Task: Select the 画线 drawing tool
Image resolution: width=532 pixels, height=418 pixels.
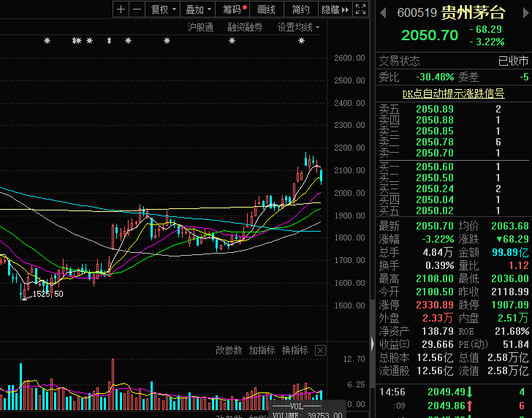Action: coord(266,9)
